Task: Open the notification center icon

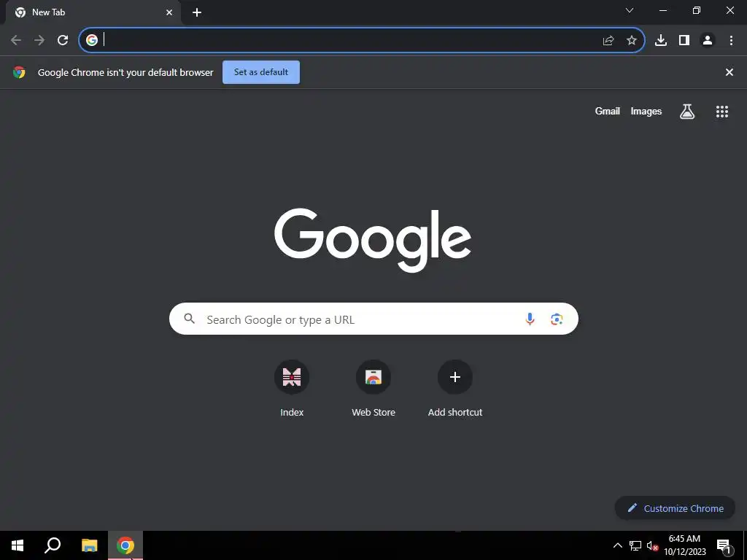Action: click(x=724, y=545)
